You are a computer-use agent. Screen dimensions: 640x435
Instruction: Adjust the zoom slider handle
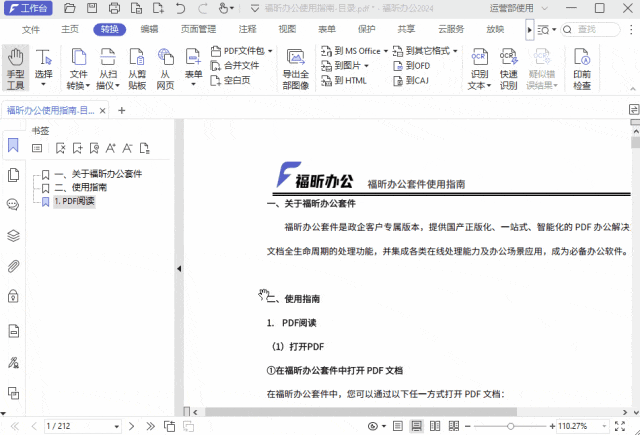pyautogui.click(x=510, y=426)
